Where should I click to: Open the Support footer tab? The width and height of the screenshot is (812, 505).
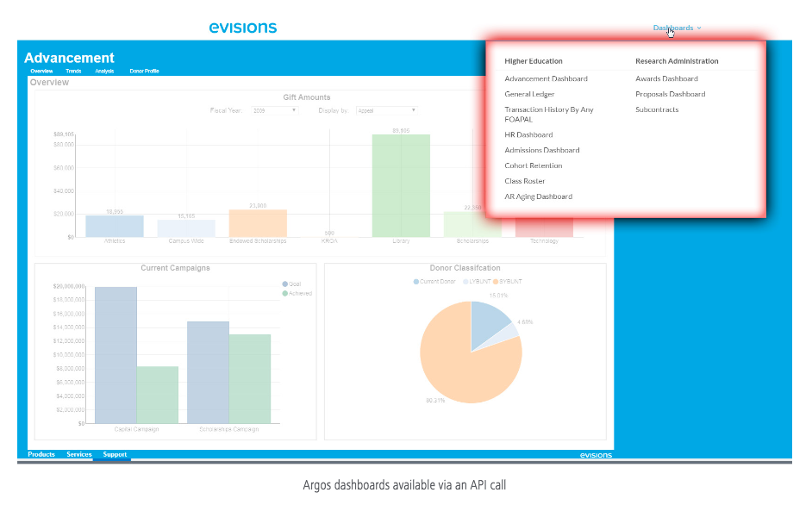115,454
